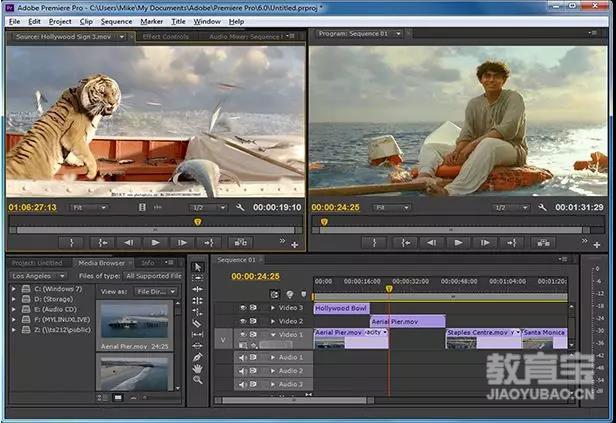Switch to the Info tab
The width and height of the screenshot is (616, 423).
[x=148, y=263]
